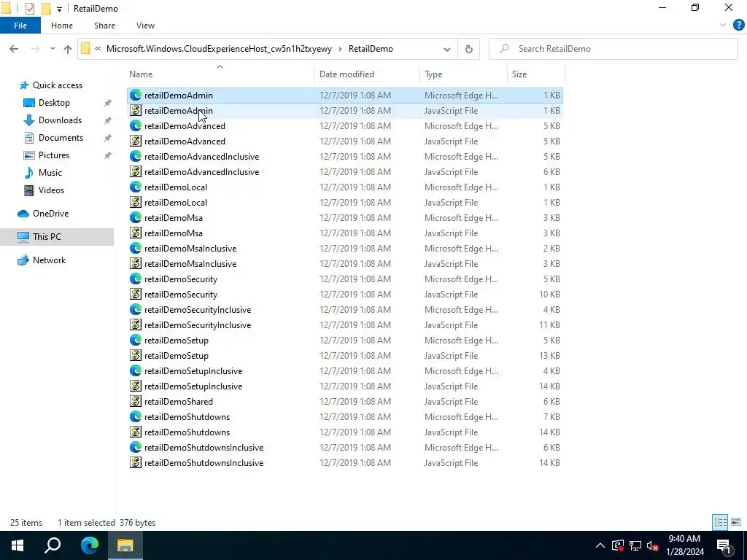Image resolution: width=747 pixels, height=560 pixels.
Task: Refresh the RetailDemo folder view
Action: (469, 49)
